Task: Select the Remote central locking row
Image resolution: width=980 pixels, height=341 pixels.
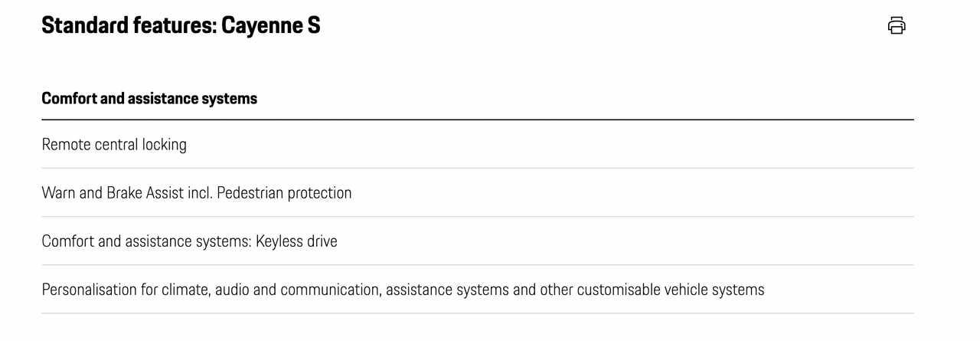Action: 478,144
